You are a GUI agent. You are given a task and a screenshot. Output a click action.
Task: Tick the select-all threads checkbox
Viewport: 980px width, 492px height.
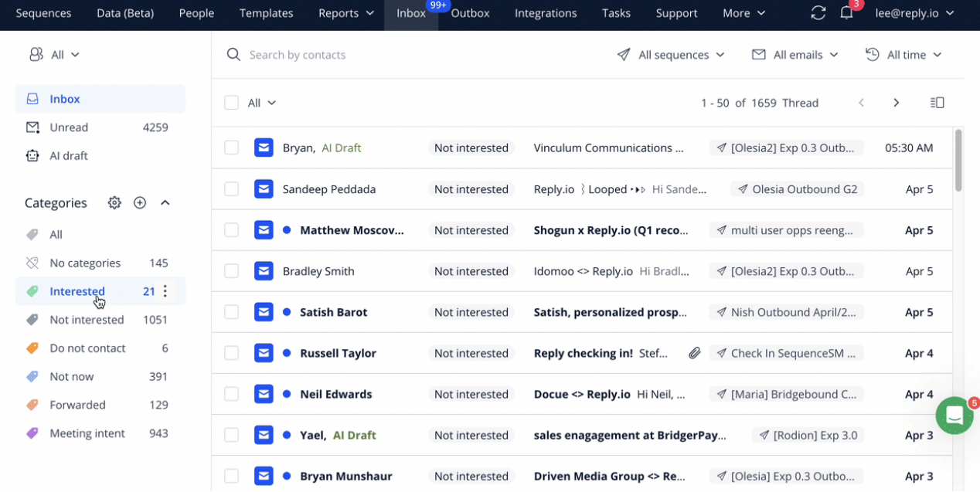tap(231, 103)
